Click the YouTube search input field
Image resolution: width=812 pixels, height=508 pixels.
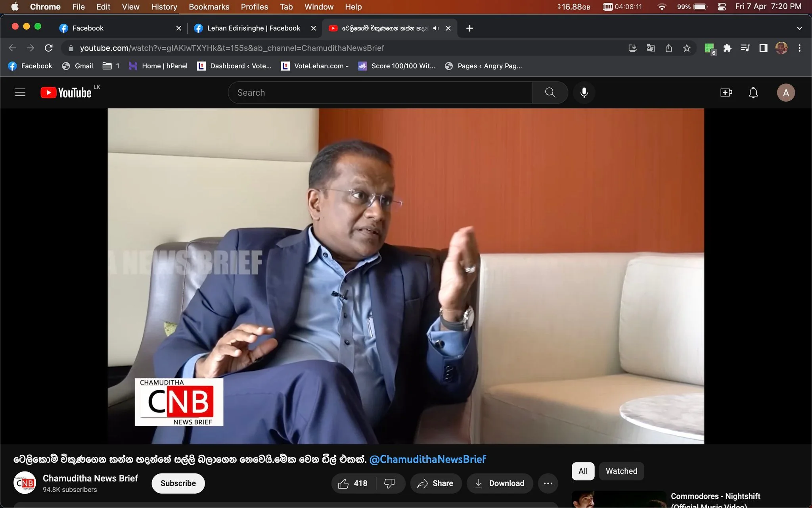(380, 92)
